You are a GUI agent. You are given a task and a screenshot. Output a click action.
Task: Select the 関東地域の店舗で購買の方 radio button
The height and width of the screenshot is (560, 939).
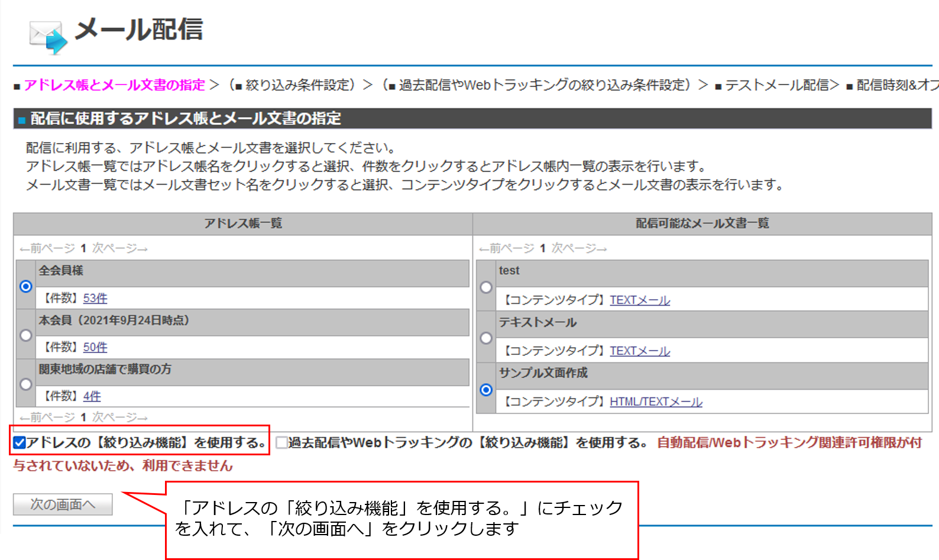click(x=26, y=384)
